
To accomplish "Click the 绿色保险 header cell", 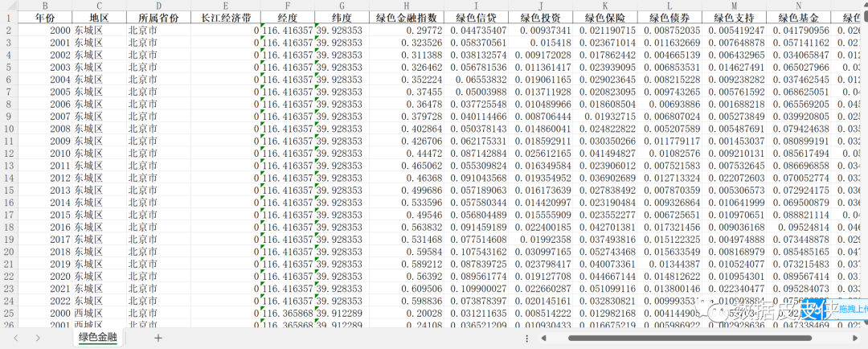I will [604, 17].
